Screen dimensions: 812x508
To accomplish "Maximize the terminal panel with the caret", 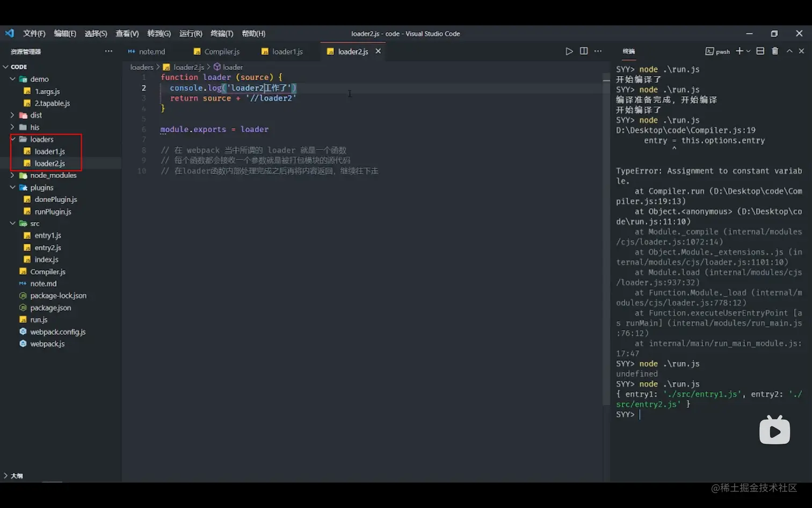I will 789,51.
